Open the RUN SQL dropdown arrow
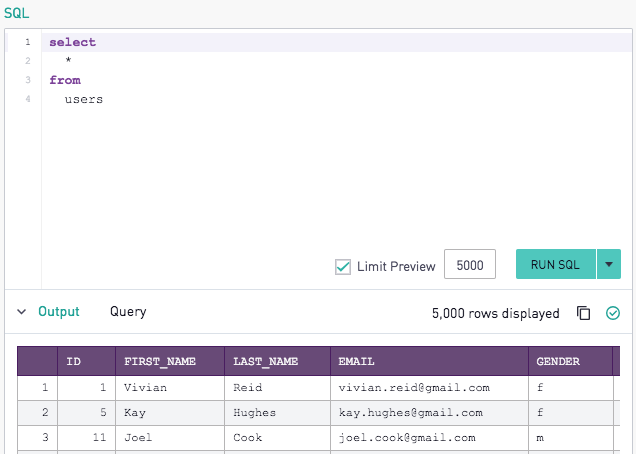 coord(608,264)
